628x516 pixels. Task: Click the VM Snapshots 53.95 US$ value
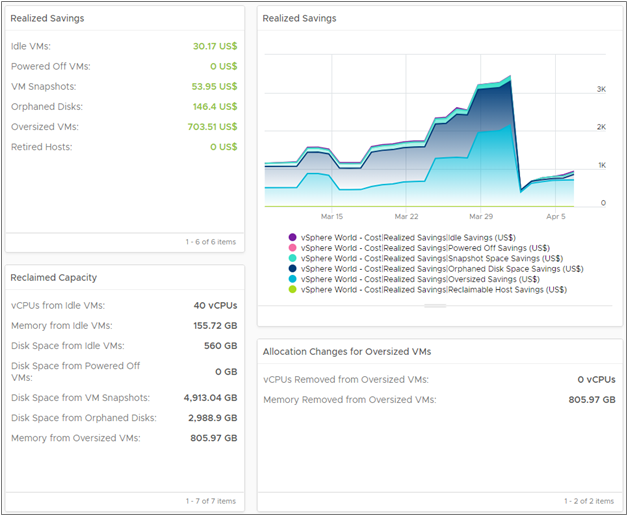click(215, 86)
